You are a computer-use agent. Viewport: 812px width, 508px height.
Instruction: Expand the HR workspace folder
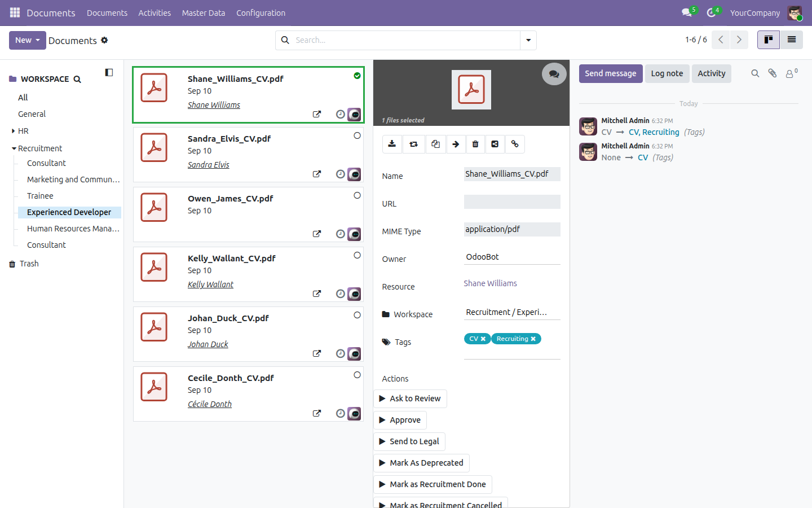(13, 131)
